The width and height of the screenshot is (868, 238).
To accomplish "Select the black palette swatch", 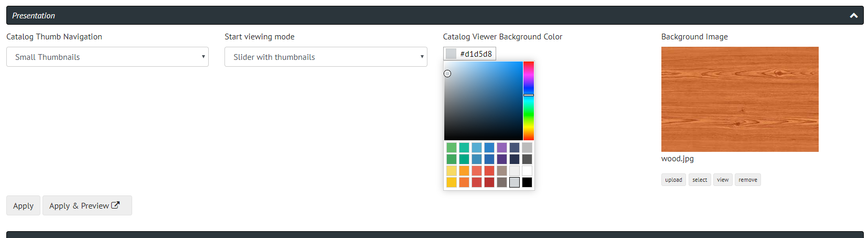I will tap(527, 182).
